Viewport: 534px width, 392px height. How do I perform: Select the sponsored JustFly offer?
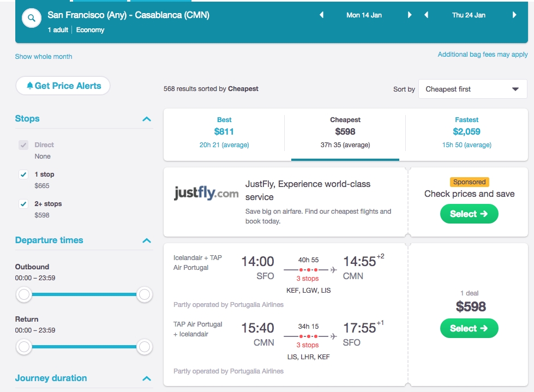click(x=469, y=214)
